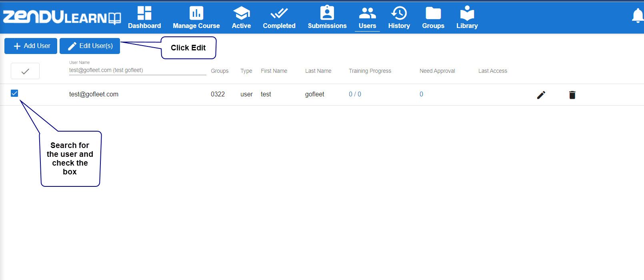The width and height of the screenshot is (644, 280).
Task: Open the Submissions badge icon
Action: click(327, 13)
